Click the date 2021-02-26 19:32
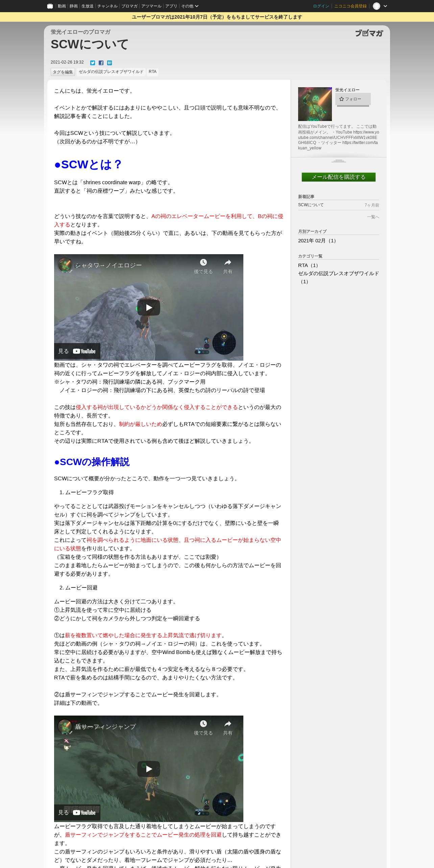The image size is (434, 868). [x=67, y=62]
